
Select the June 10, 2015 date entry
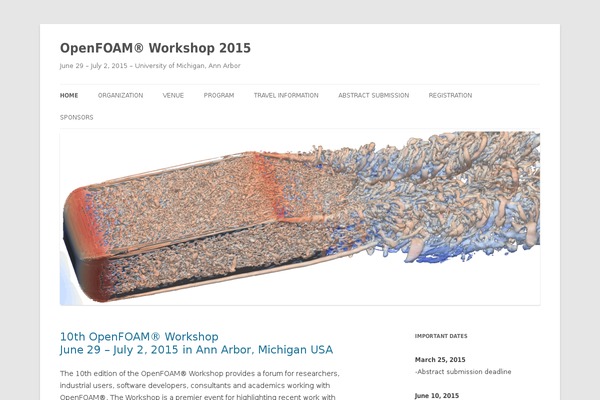point(438,395)
